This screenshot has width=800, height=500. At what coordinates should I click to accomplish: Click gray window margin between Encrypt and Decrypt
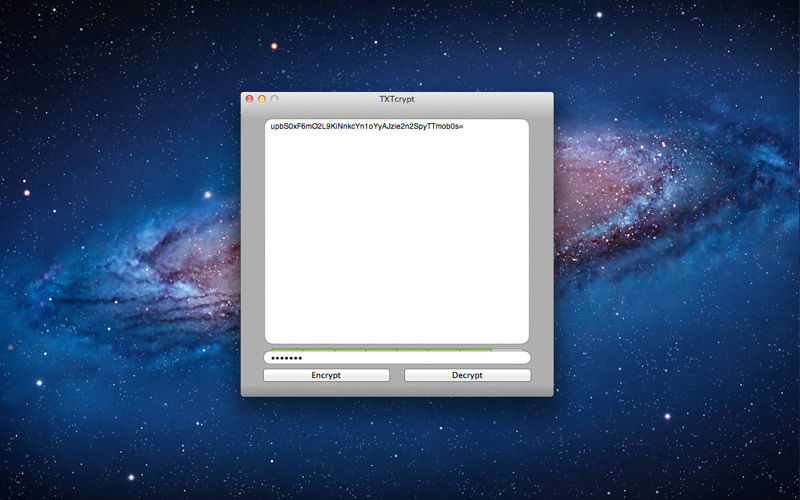(x=397, y=375)
